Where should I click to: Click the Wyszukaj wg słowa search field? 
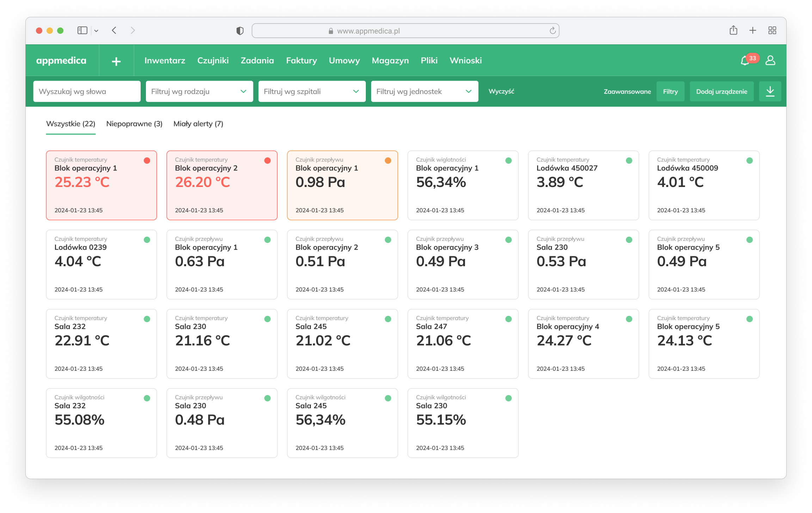87,92
